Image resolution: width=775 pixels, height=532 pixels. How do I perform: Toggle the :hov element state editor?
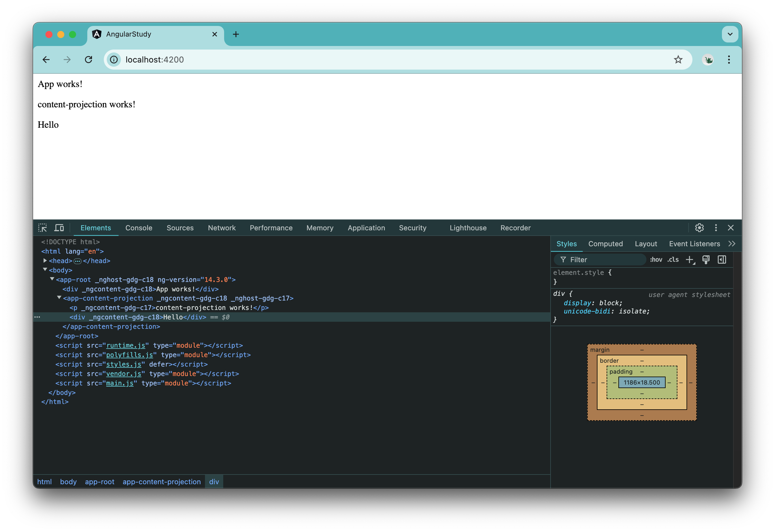click(x=656, y=260)
